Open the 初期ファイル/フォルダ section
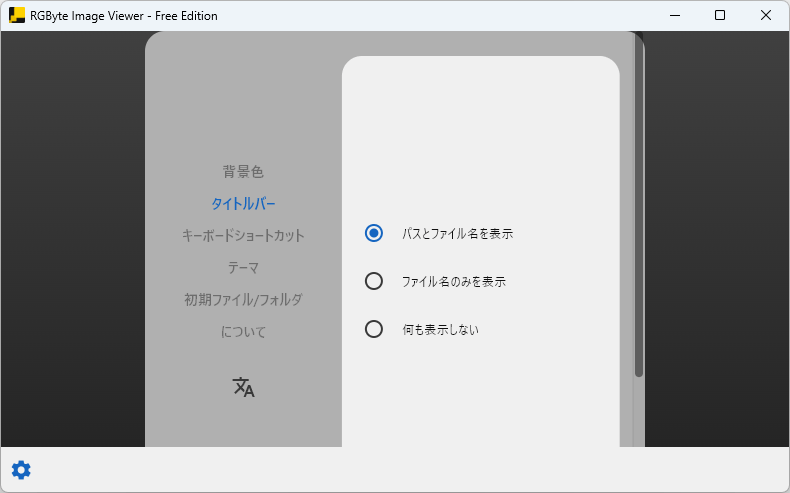Image resolution: width=790 pixels, height=493 pixels. tap(243, 300)
